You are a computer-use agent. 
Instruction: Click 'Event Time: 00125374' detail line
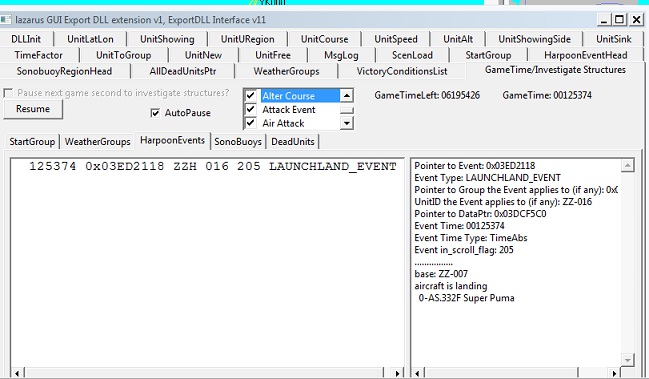[459, 225]
